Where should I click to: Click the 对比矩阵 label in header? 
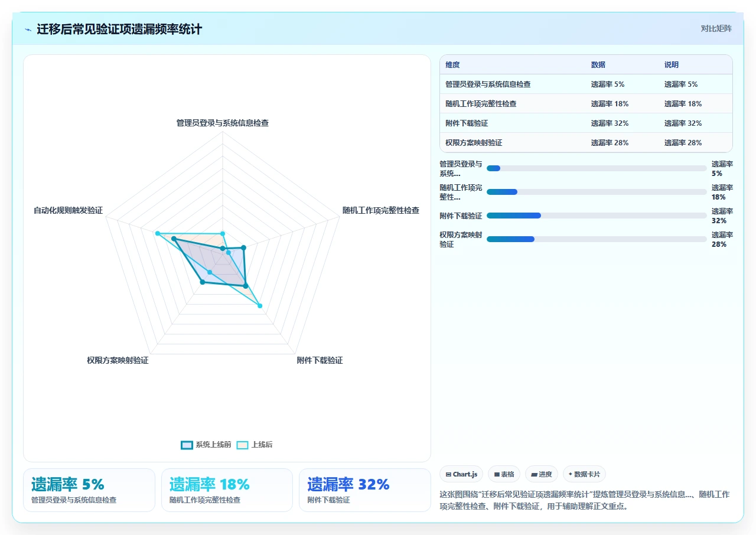click(x=716, y=28)
